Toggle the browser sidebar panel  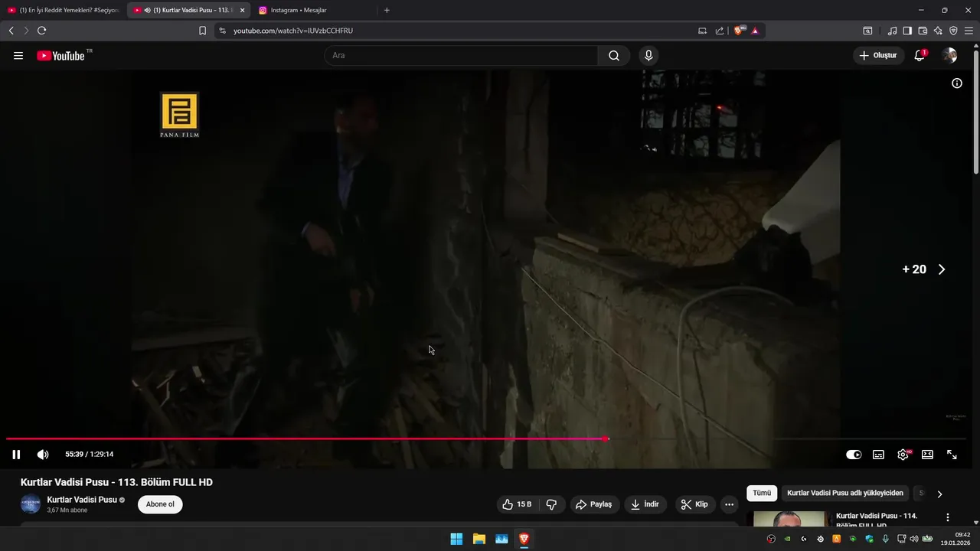click(x=907, y=31)
